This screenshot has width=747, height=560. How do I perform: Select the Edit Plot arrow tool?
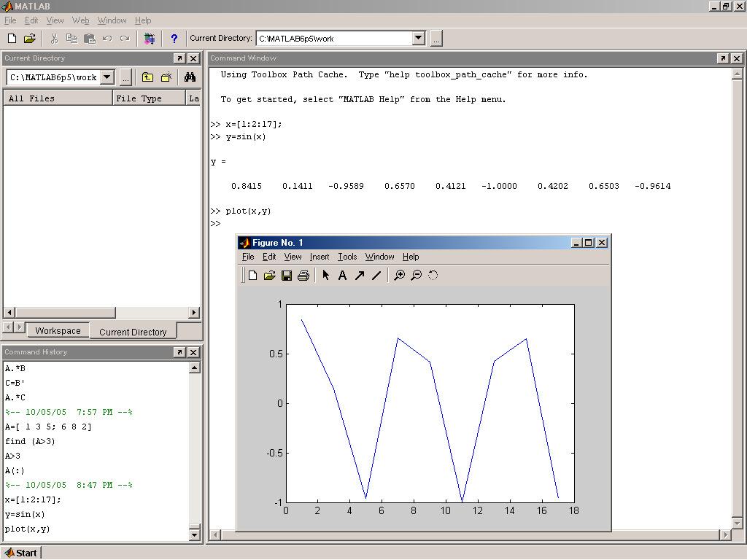[x=326, y=275]
